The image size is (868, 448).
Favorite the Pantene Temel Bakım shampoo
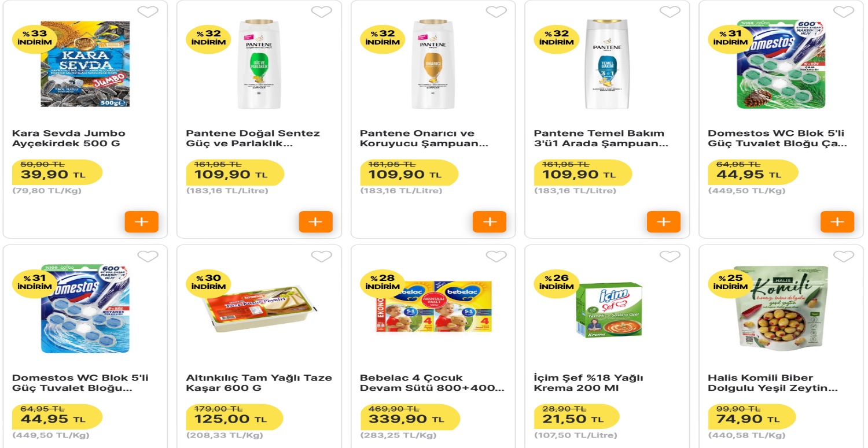[670, 12]
